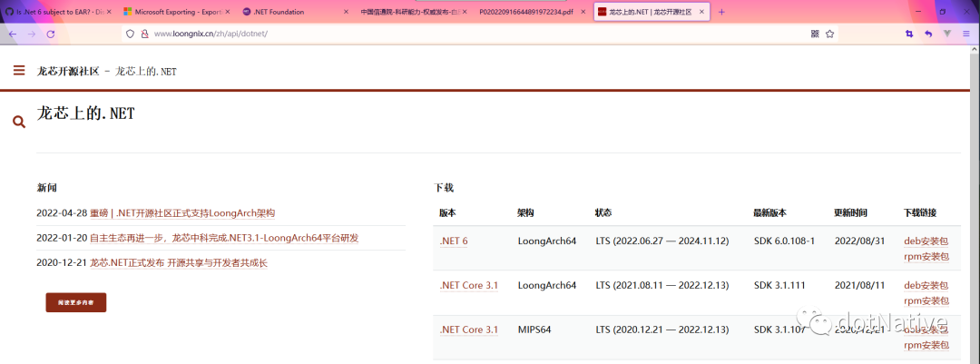Image resolution: width=980 pixels, height=364 pixels.
Task: Download deb安装包 for .NET 6
Action: click(x=926, y=241)
